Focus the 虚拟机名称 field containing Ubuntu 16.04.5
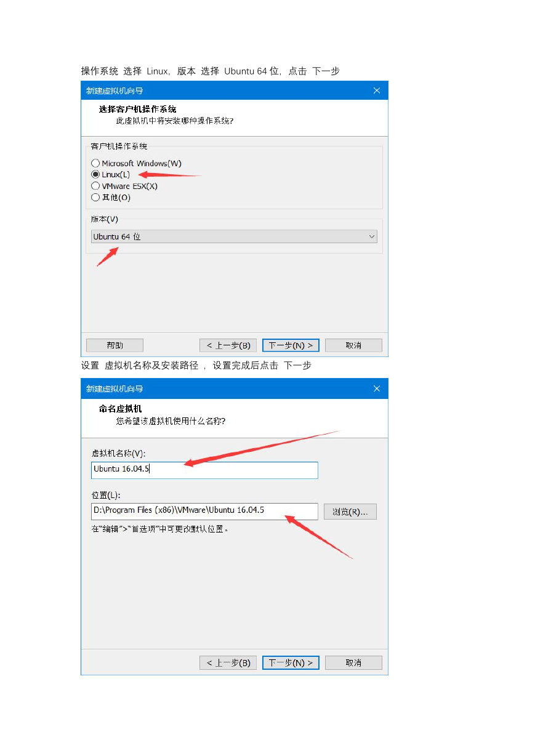 204,470
